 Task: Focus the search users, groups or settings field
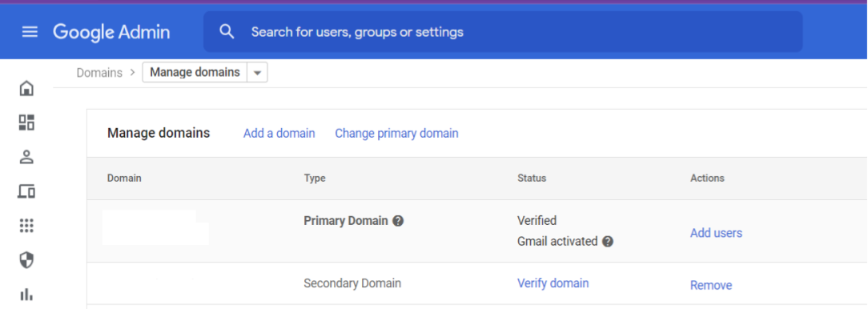tap(503, 31)
